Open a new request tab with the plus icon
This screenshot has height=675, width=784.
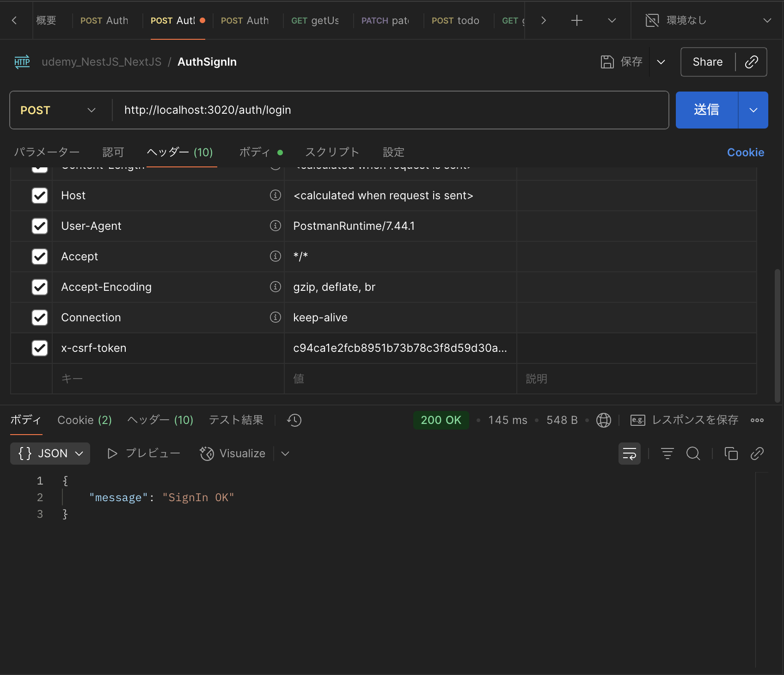(x=576, y=20)
